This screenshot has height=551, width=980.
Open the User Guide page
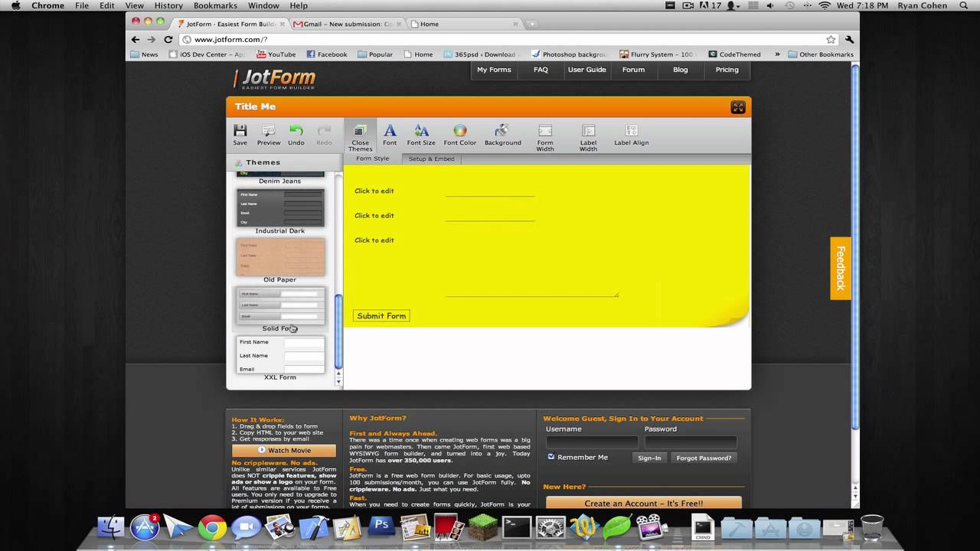point(586,70)
